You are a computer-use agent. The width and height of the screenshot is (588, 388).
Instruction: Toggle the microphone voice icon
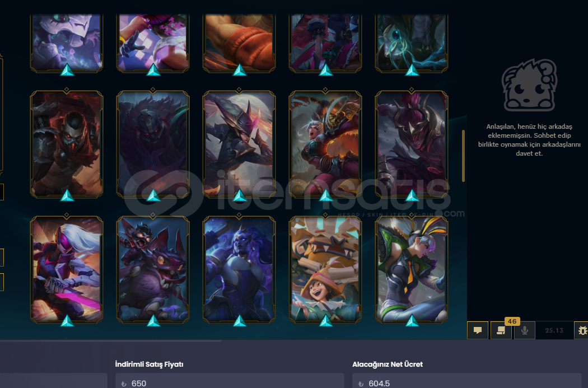(524, 330)
